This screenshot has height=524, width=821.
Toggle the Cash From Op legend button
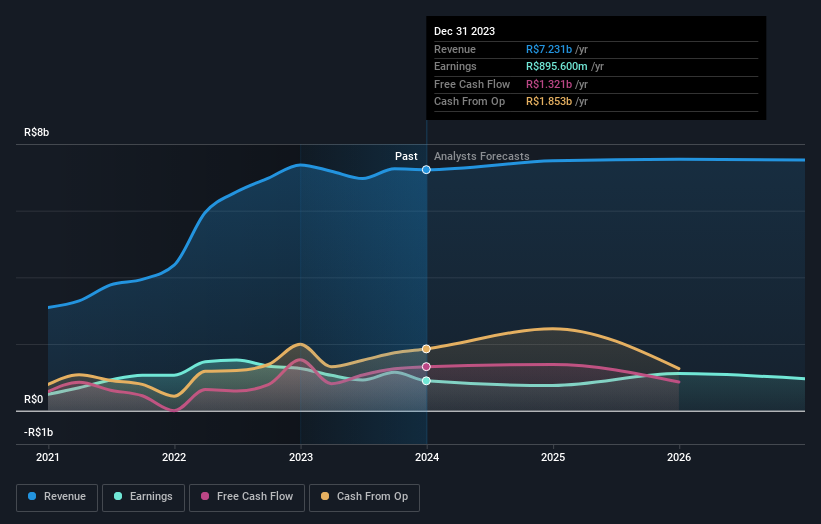(364, 497)
